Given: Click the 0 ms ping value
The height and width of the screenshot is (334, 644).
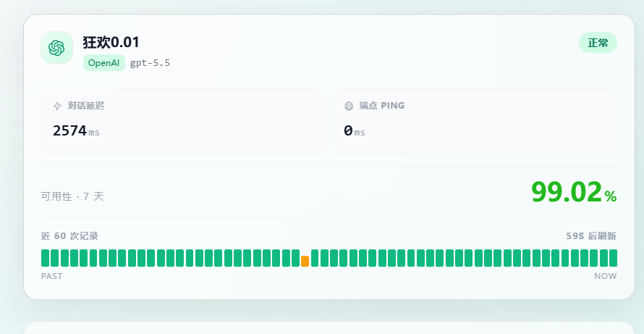Looking at the screenshot, I should (x=354, y=131).
